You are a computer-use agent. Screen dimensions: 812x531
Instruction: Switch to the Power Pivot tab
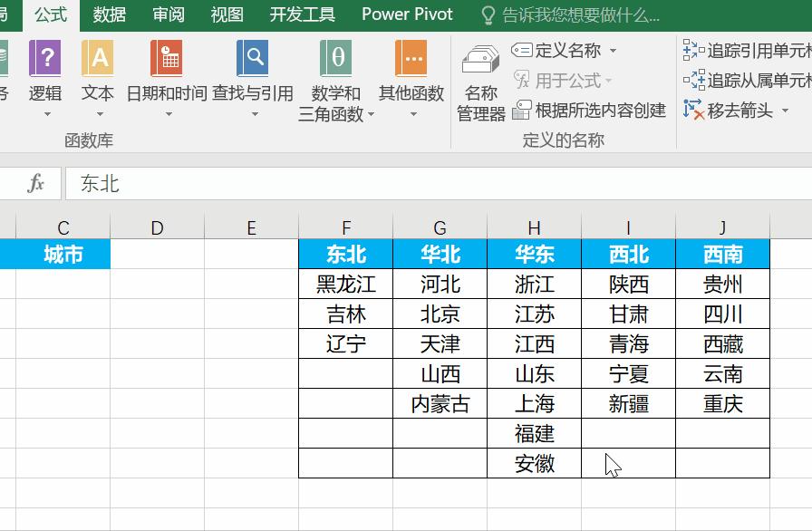407,15
